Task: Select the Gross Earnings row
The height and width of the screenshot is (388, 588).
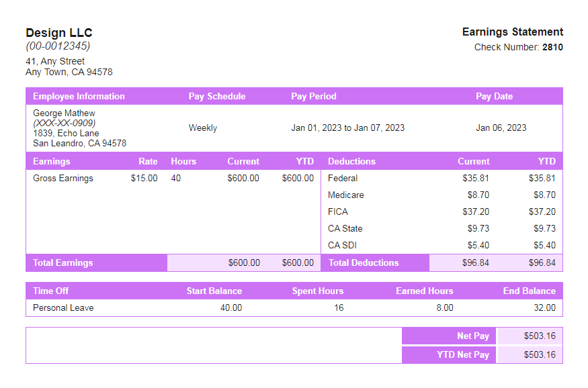Action: [60, 178]
